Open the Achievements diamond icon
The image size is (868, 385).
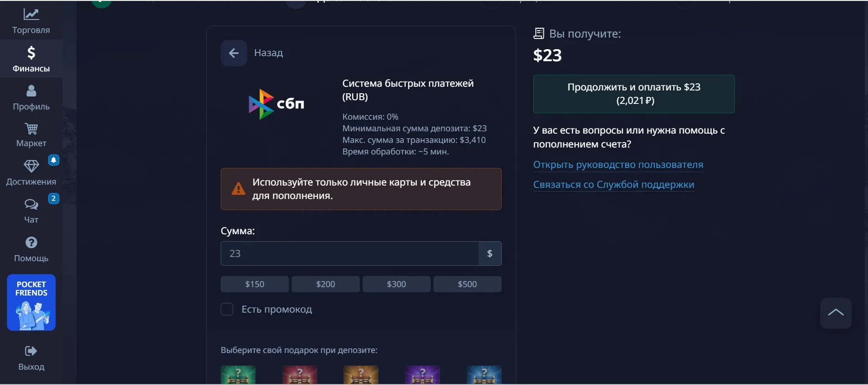click(x=31, y=166)
